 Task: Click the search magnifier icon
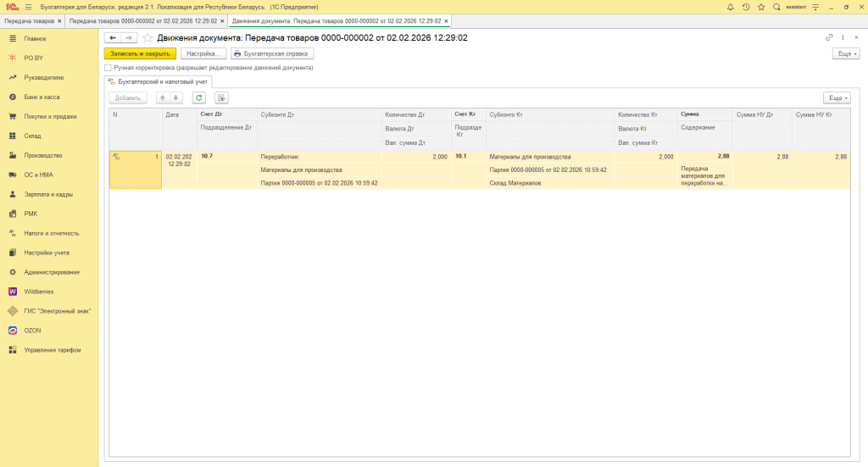pos(776,7)
